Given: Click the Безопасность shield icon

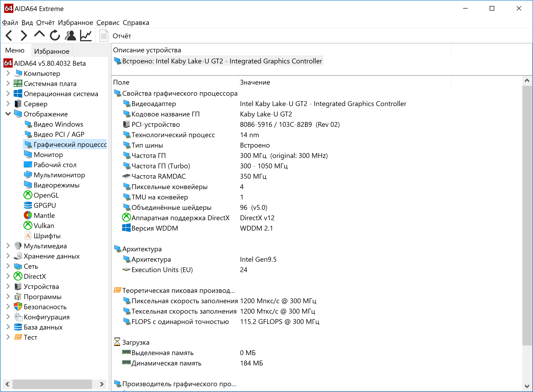Looking at the screenshot, I should (x=18, y=307).
